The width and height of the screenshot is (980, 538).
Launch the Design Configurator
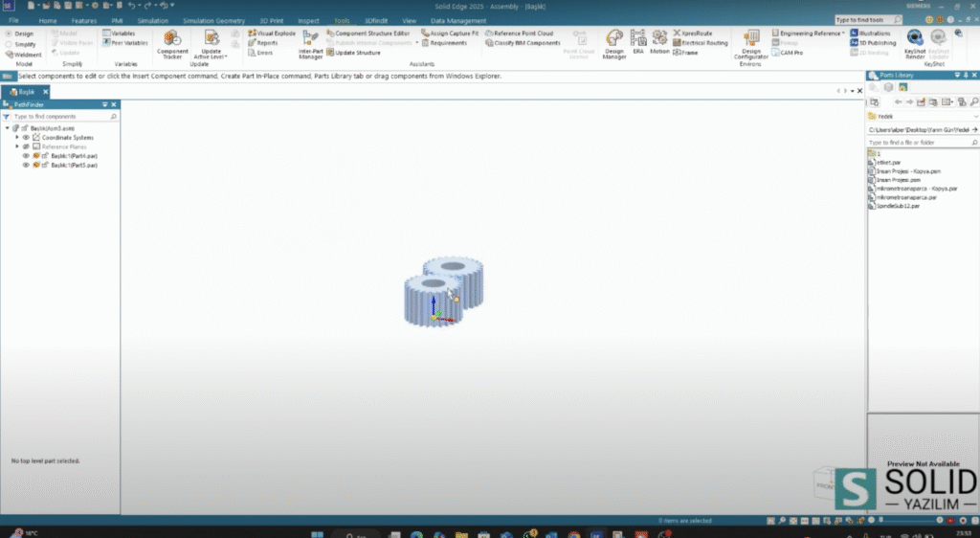[x=750, y=44]
